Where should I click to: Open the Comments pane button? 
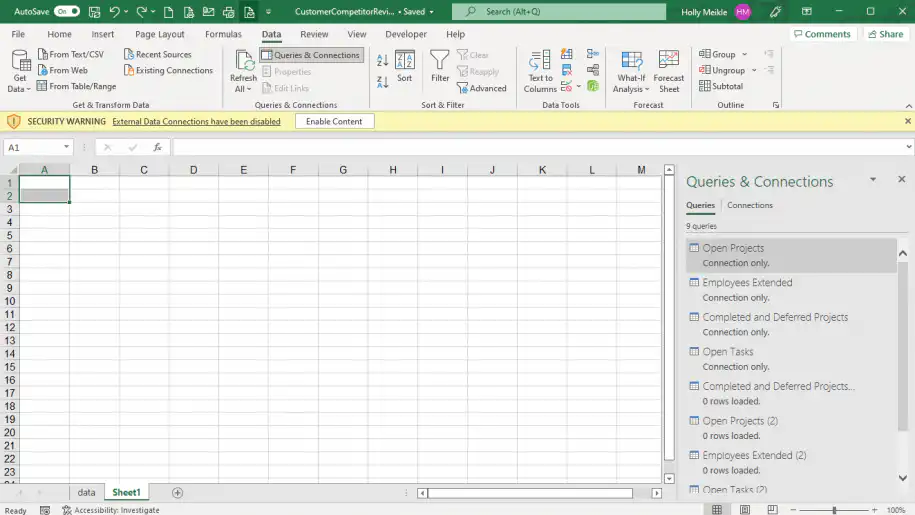coord(822,34)
